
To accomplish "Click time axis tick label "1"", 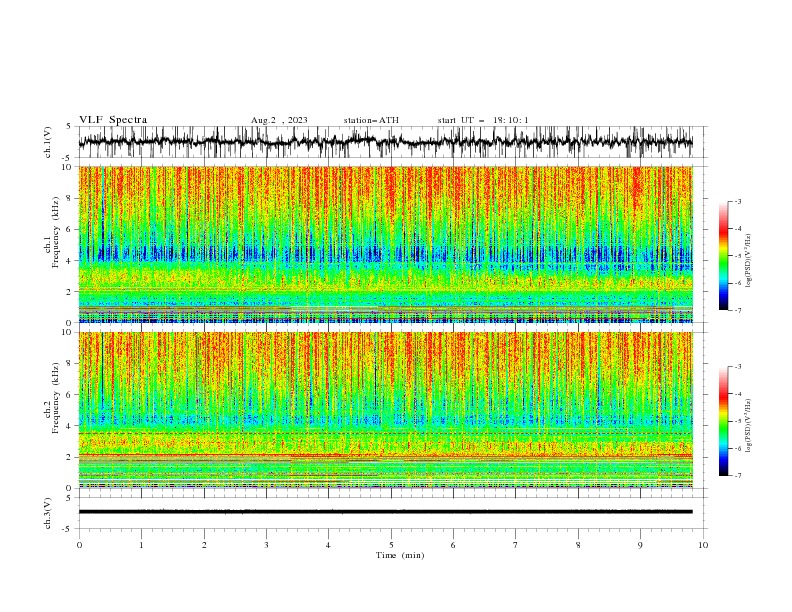I will click(141, 545).
